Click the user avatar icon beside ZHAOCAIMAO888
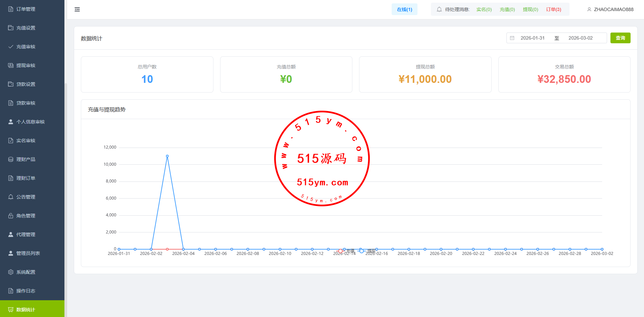The width and height of the screenshot is (644, 317). pyautogui.click(x=589, y=9)
